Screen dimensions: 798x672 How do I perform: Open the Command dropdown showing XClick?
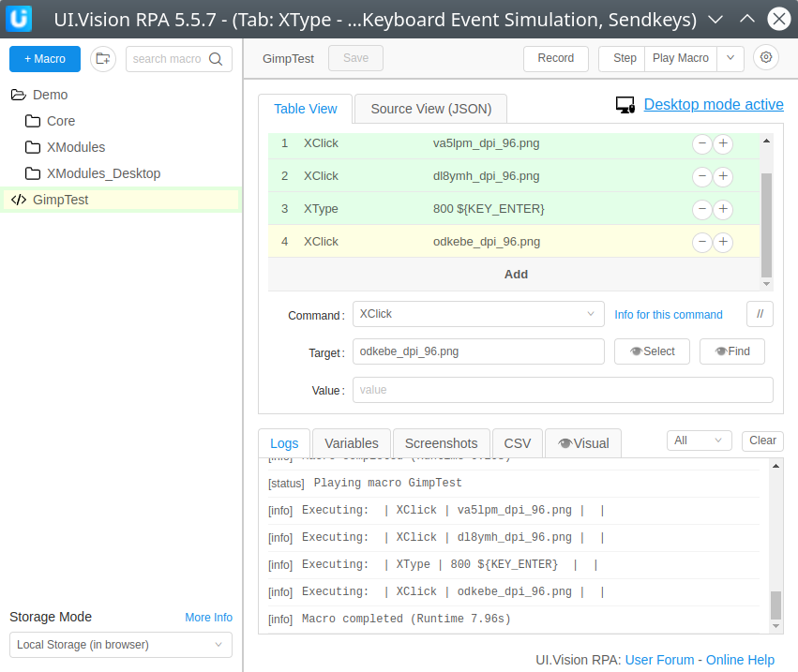point(478,315)
